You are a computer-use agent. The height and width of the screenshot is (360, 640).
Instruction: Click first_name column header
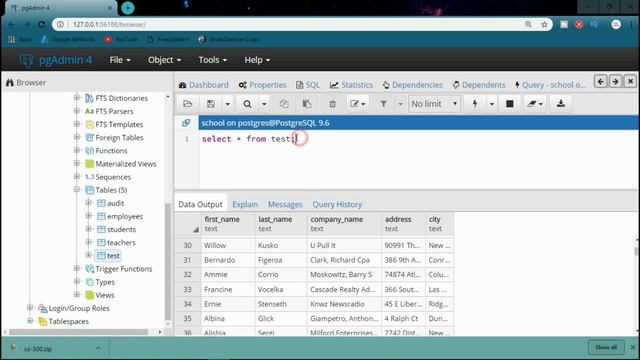228,224
